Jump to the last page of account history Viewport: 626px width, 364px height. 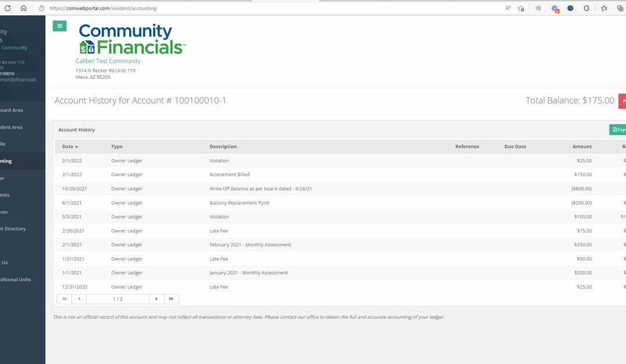[171, 299]
